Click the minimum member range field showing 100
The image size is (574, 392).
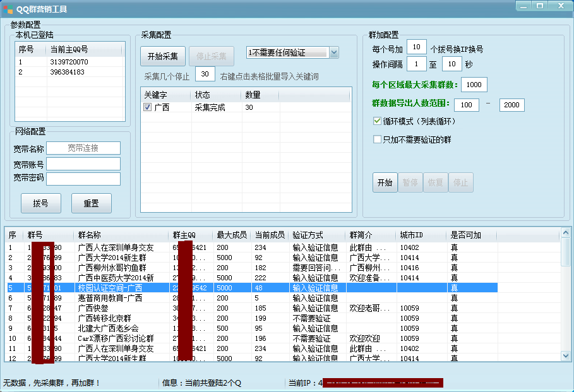pyautogui.click(x=467, y=105)
